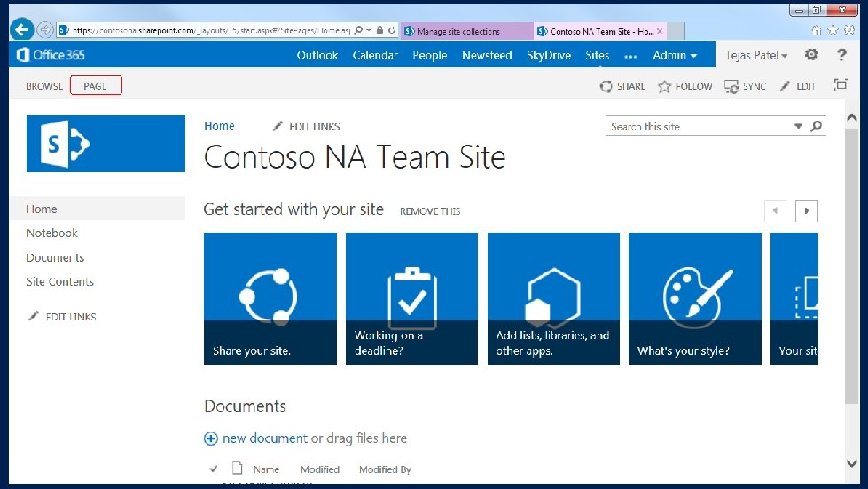Click the partially visible Your site tile
The width and height of the screenshot is (868, 489).
point(794,298)
